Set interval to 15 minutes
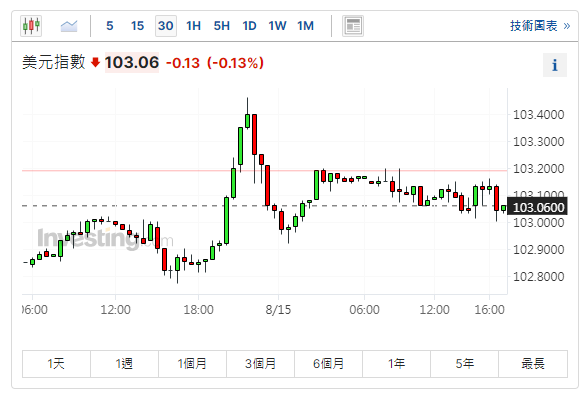586x394 pixels. tap(137, 26)
